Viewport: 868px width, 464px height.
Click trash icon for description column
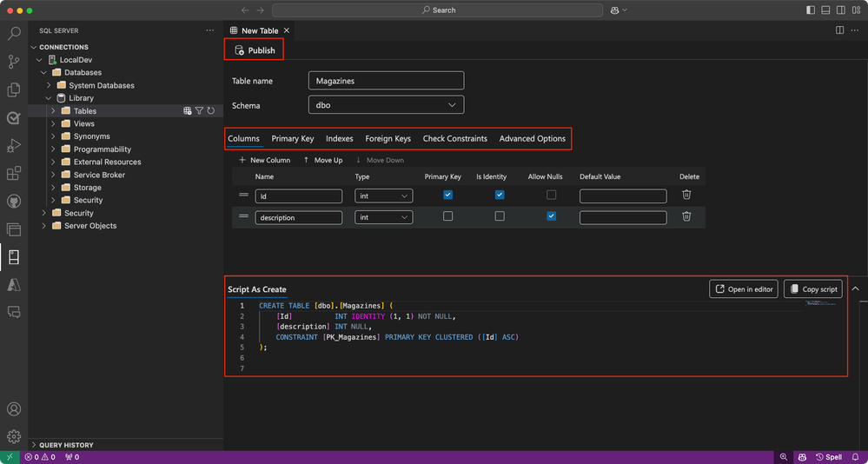[x=686, y=216]
